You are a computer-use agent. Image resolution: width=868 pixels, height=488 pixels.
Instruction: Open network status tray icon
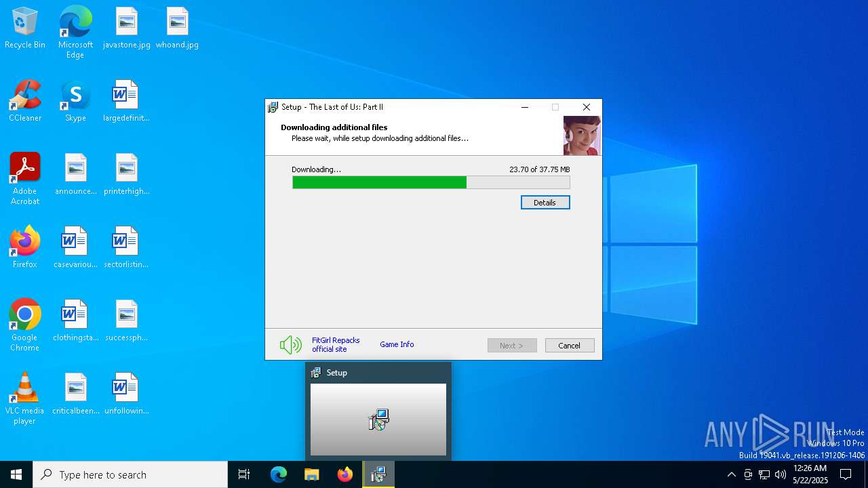click(x=764, y=474)
